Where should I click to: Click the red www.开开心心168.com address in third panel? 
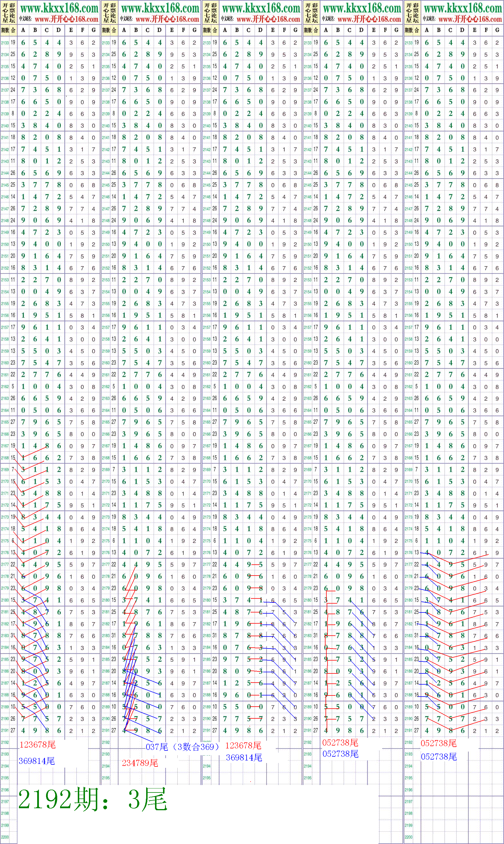[x=268, y=19]
